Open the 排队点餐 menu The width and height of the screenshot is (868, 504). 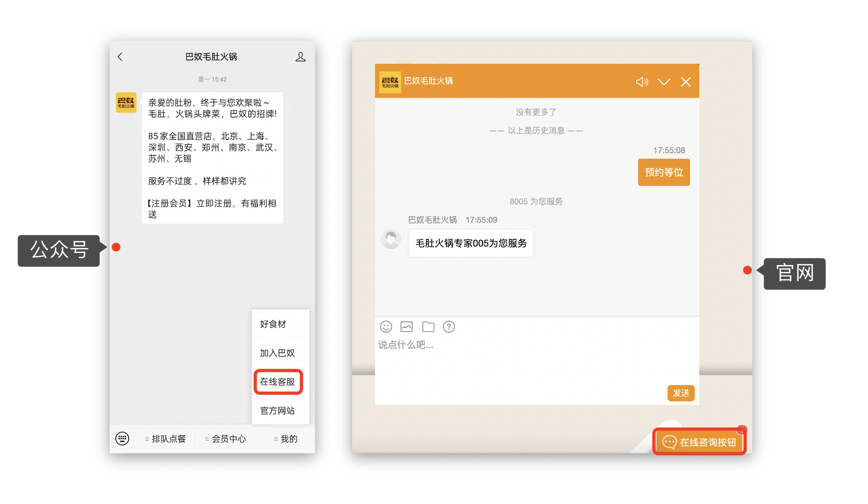coord(165,439)
